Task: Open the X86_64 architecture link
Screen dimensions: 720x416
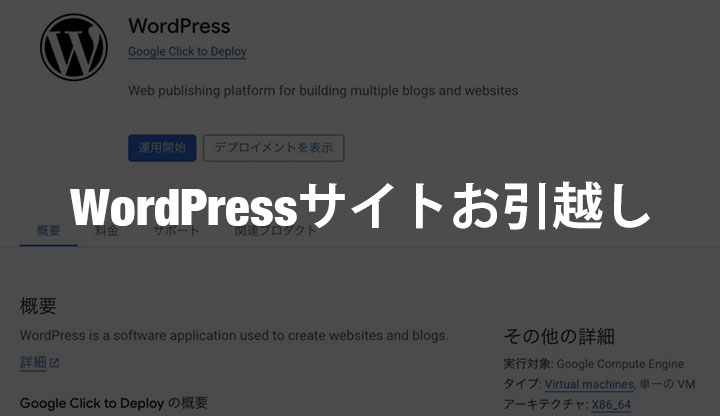Action: coord(611,405)
